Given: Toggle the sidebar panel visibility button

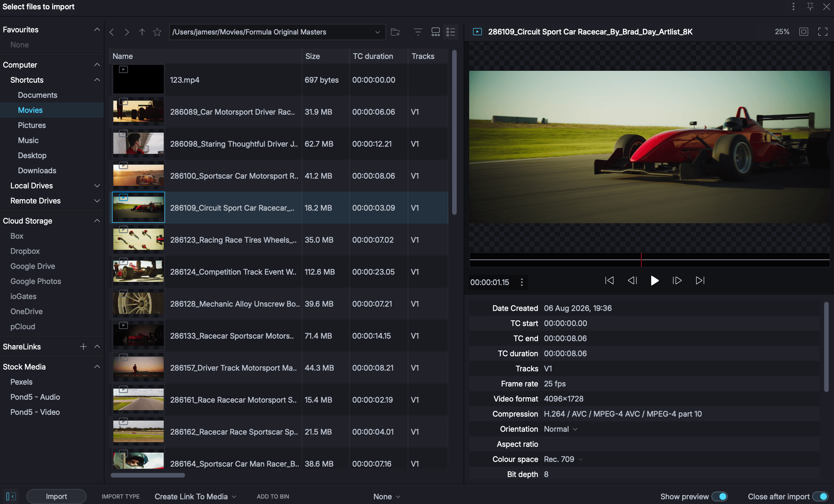Looking at the screenshot, I should 11,496.
